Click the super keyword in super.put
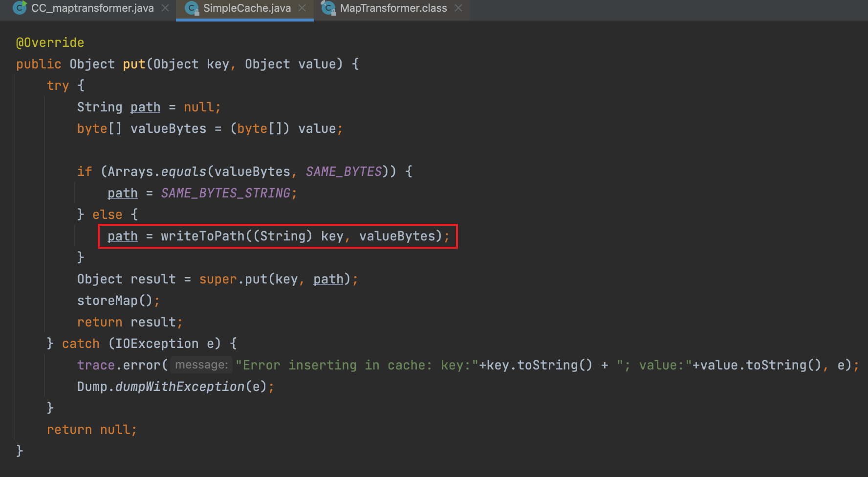This screenshot has width=868, height=477. pyautogui.click(x=217, y=279)
